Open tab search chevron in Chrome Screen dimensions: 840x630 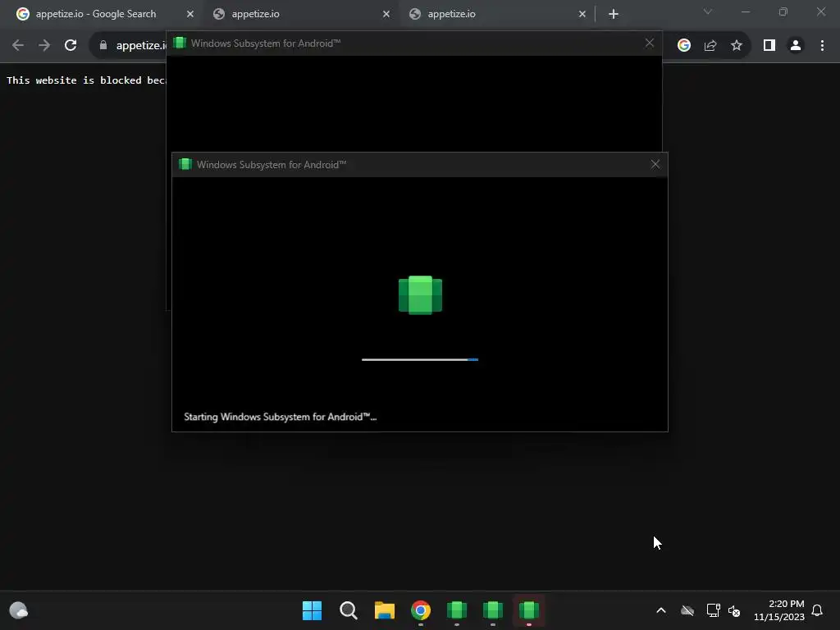point(708,11)
